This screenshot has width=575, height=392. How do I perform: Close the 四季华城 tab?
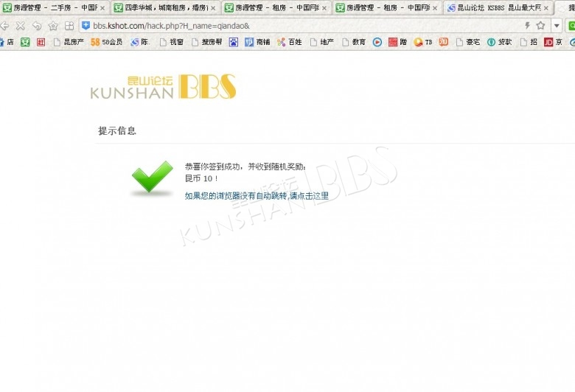tap(213, 7)
